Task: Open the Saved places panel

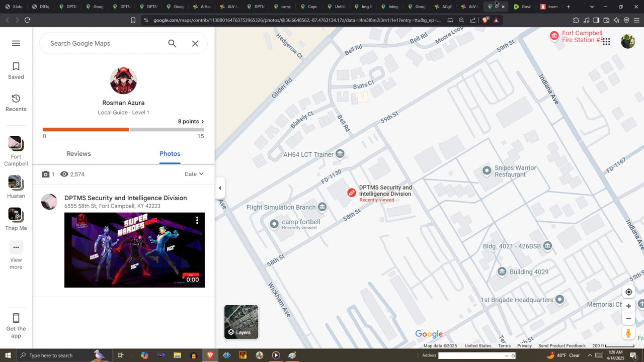Action: (16, 71)
